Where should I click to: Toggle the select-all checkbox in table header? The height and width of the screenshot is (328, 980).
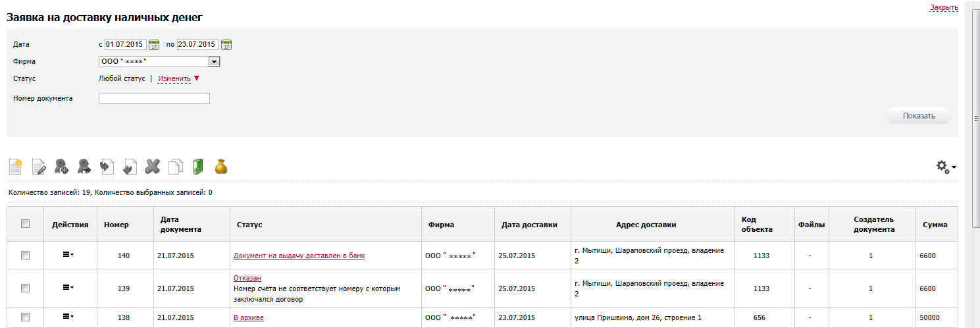coord(26,224)
